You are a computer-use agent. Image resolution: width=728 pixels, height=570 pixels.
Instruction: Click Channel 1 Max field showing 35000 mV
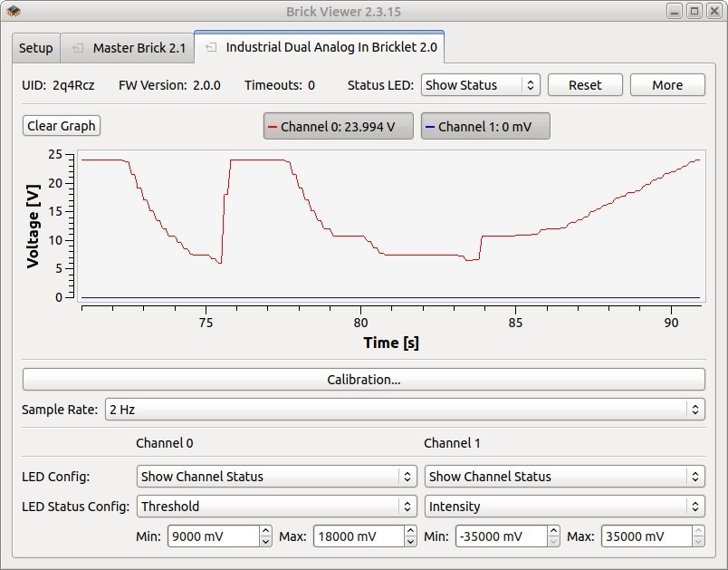(647, 536)
